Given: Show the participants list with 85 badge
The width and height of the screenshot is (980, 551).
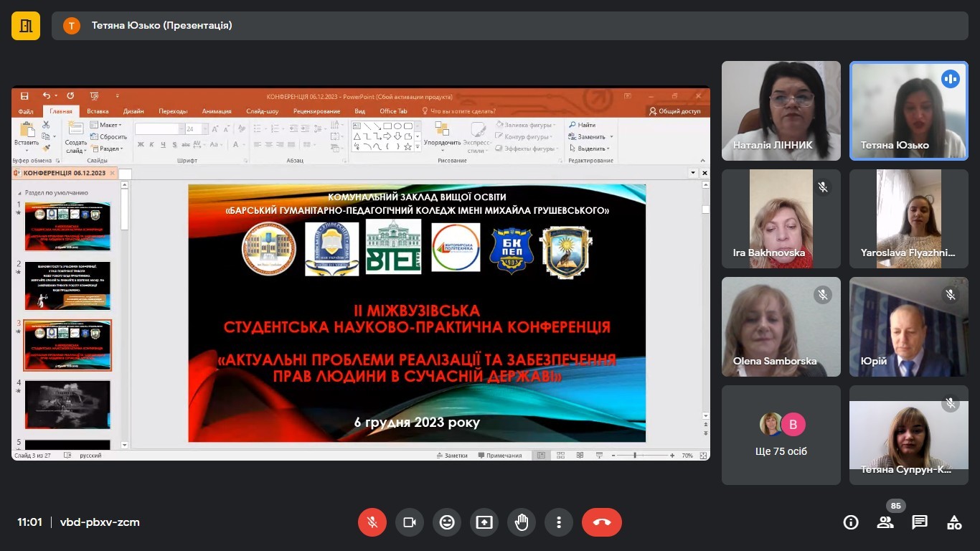Looking at the screenshot, I should point(885,522).
